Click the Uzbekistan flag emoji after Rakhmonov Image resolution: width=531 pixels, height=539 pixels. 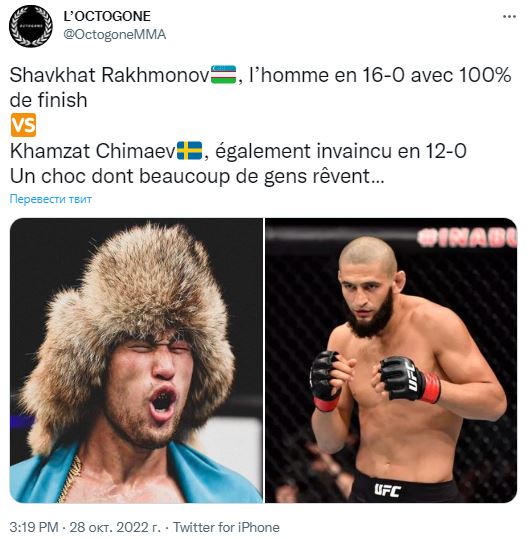223,75
